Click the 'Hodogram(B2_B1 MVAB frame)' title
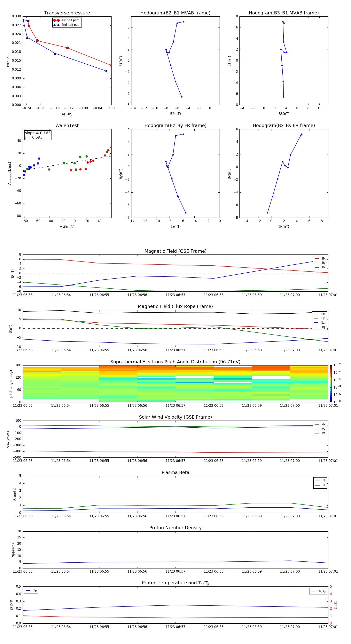Viewport: 351px width, 644px height. coord(175,13)
